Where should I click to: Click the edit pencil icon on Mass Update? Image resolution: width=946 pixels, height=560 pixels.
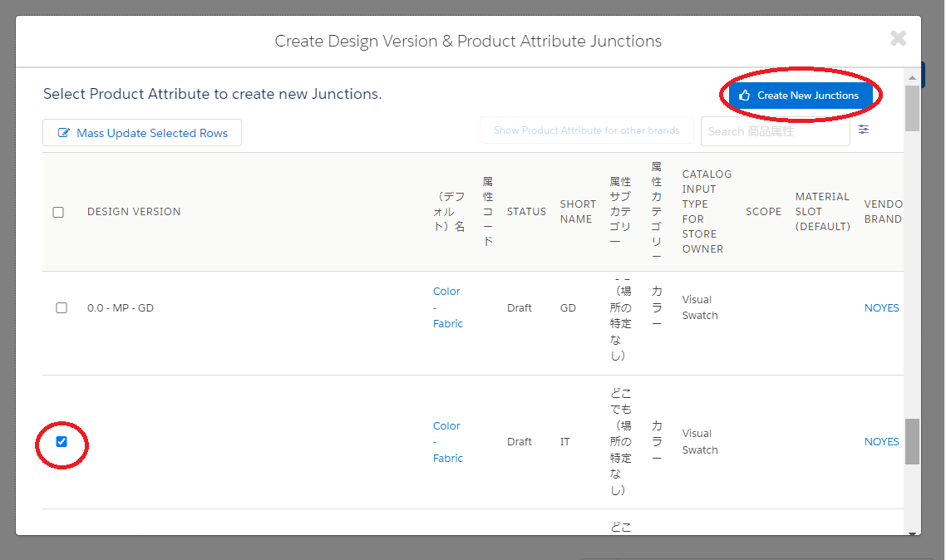[x=63, y=133]
